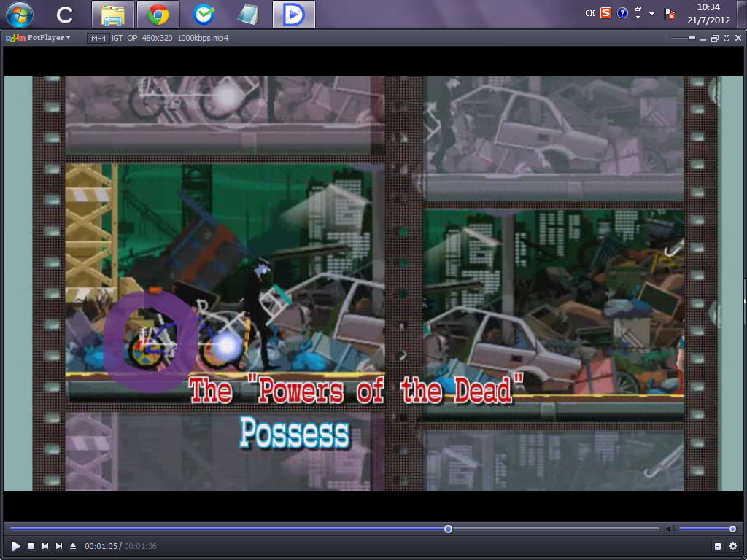Play the paused video
Viewport: 747px width, 560px height.
click(x=16, y=545)
